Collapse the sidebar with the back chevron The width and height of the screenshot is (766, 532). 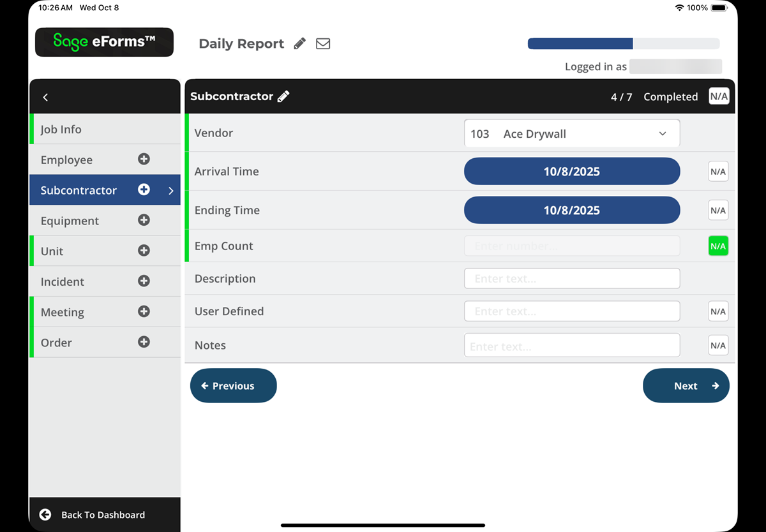click(45, 97)
